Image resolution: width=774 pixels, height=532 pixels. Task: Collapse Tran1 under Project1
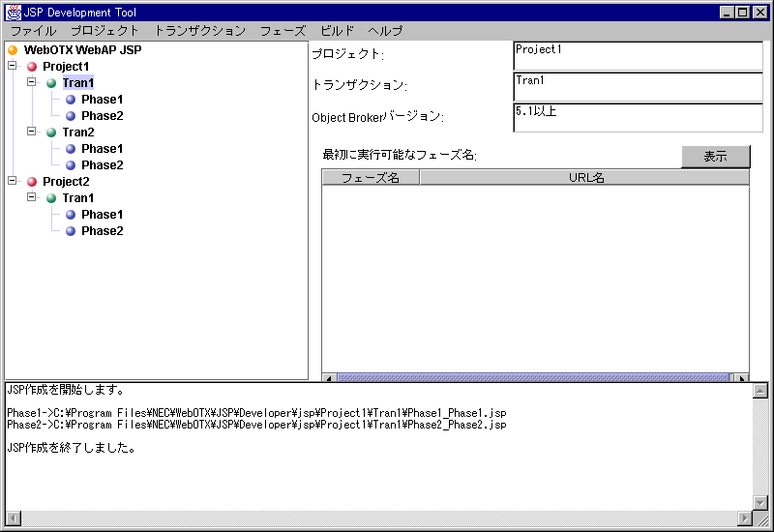pos(32,82)
